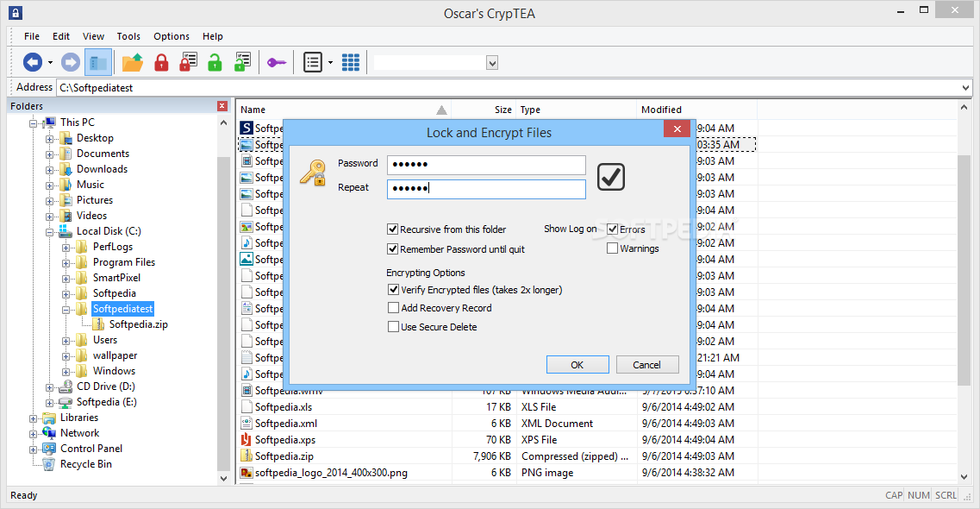Screen dimensions: 980x509
Task: Sort files by the Modified column header
Action: (696, 110)
